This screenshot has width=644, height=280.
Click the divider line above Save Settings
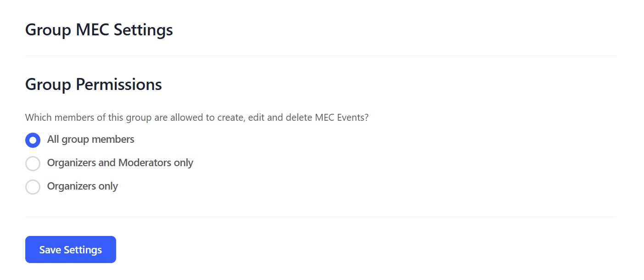click(320, 217)
